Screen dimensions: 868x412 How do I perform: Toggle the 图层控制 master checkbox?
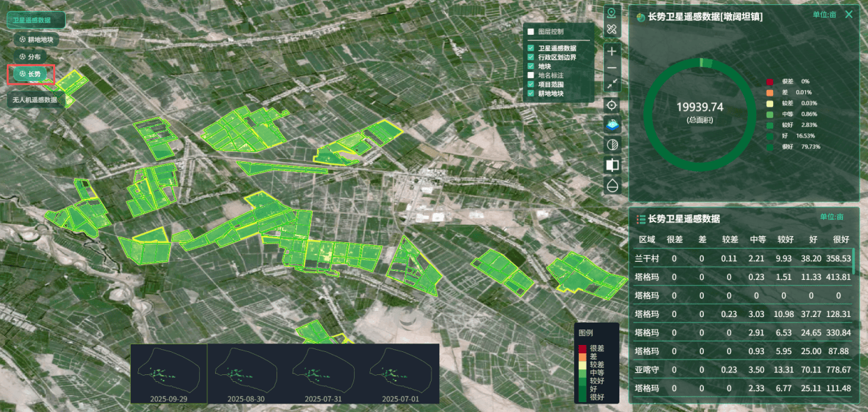coord(531,31)
